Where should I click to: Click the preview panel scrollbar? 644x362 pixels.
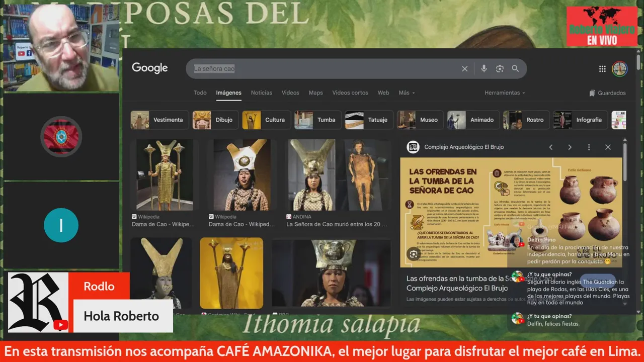(625, 162)
